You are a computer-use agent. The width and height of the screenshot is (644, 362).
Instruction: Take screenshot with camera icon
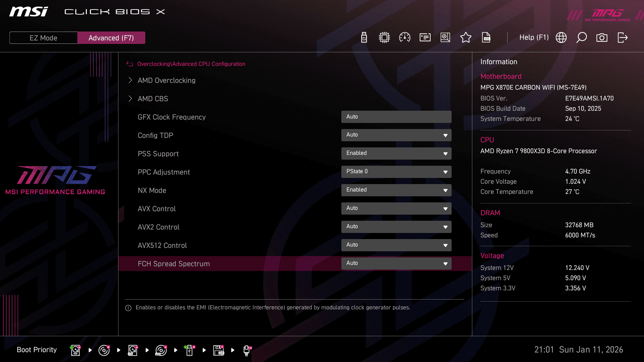click(602, 37)
